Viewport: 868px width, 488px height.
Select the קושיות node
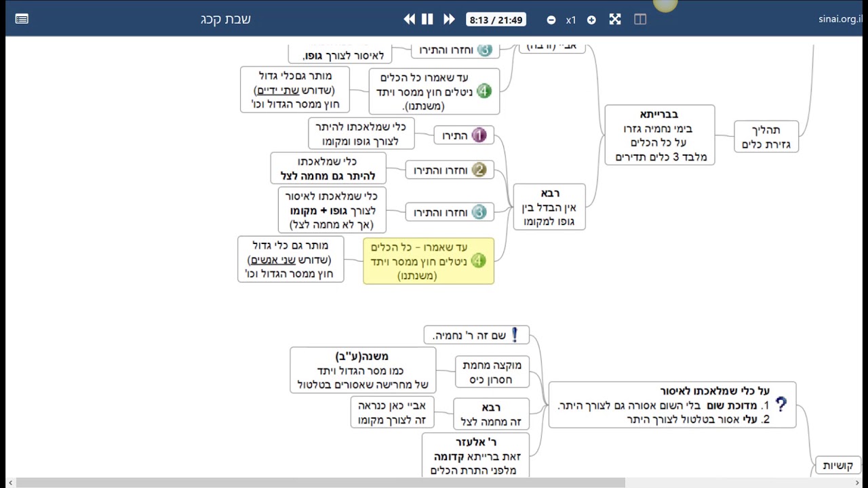click(837, 466)
